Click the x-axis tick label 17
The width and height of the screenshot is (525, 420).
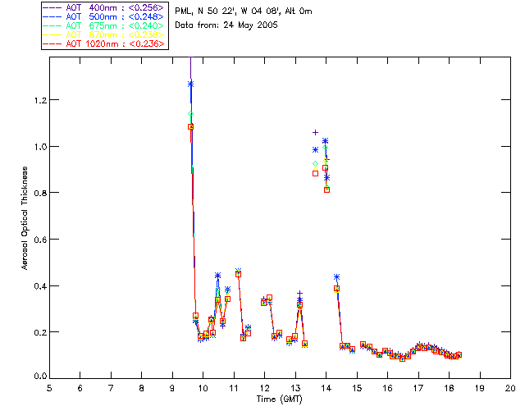(418, 388)
